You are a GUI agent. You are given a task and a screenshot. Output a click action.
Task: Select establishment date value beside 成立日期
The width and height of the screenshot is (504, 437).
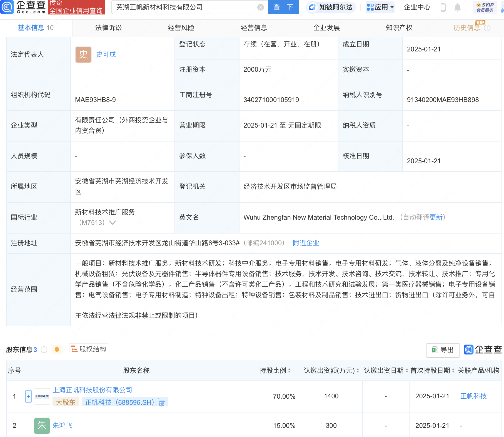click(x=424, y=49)
